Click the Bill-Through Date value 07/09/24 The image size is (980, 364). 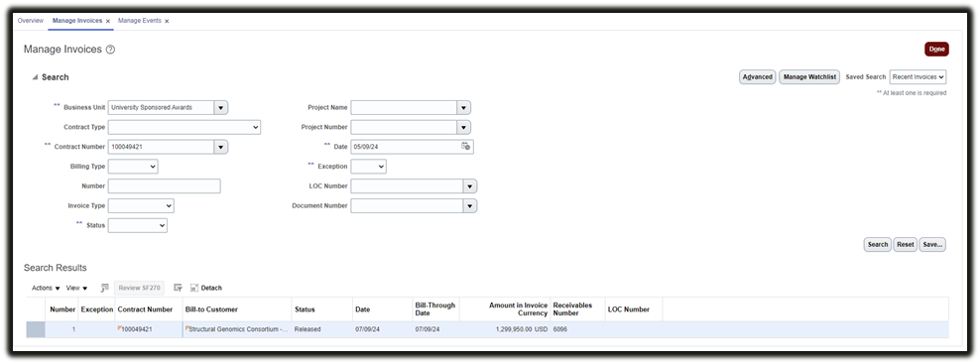pos(428,329)
